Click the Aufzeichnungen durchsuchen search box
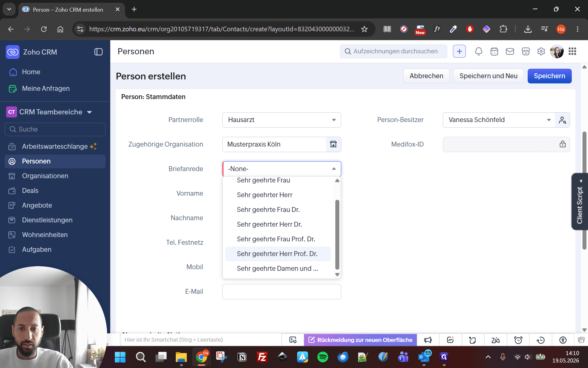Viewport: 588px width, 368px height. [393, 52]
